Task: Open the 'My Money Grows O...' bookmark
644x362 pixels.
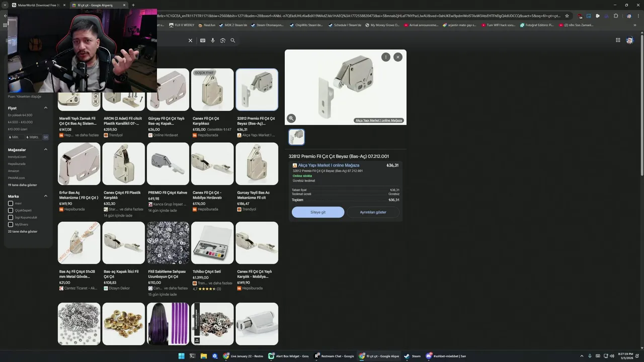Action: click(382, 25)
